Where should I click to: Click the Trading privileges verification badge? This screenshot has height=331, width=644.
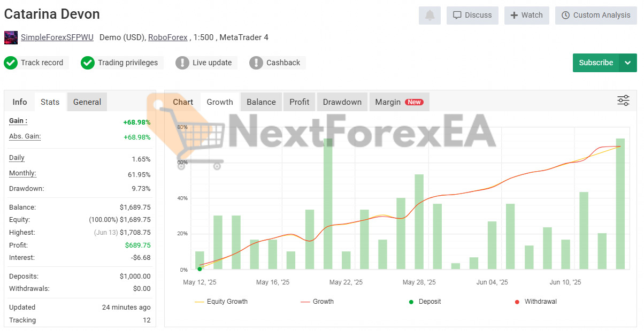87,63
